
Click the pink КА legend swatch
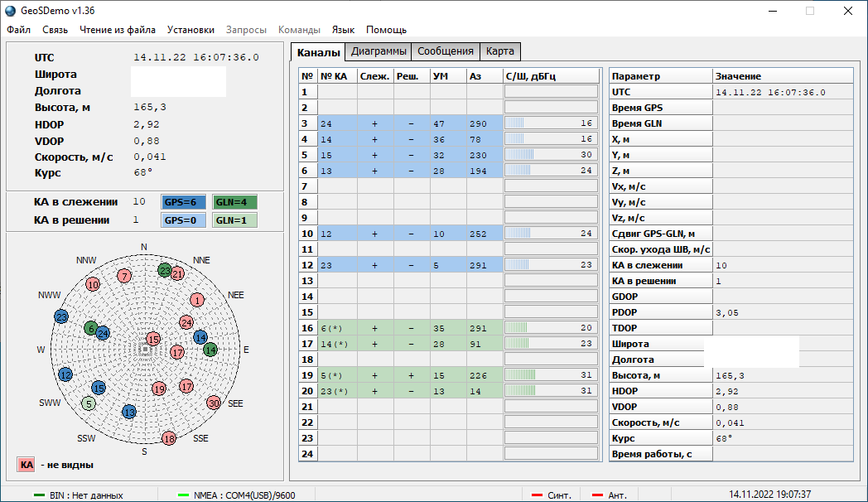[x=26, y=465]
